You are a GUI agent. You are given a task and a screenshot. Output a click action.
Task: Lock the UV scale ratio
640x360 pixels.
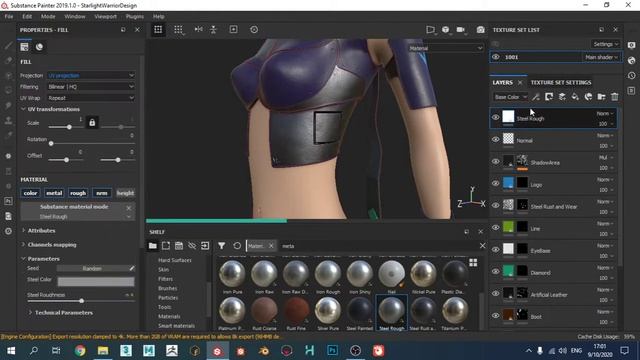point(92,122)
